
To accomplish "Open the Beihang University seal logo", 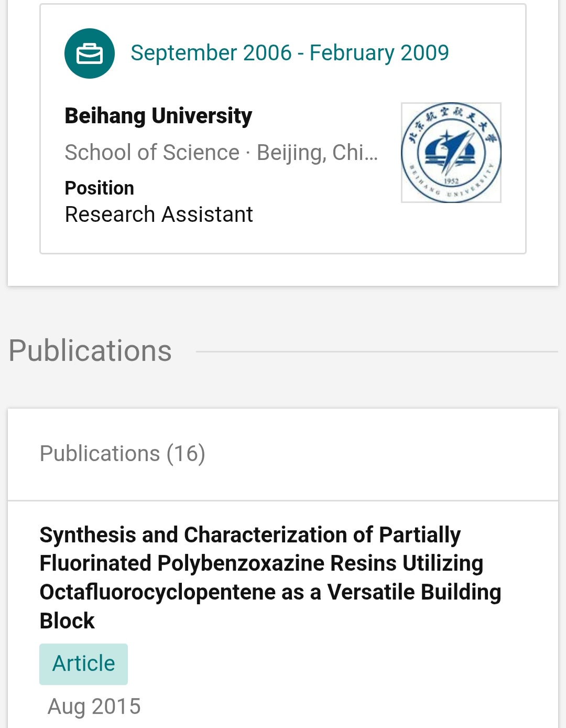I will 451,153.
